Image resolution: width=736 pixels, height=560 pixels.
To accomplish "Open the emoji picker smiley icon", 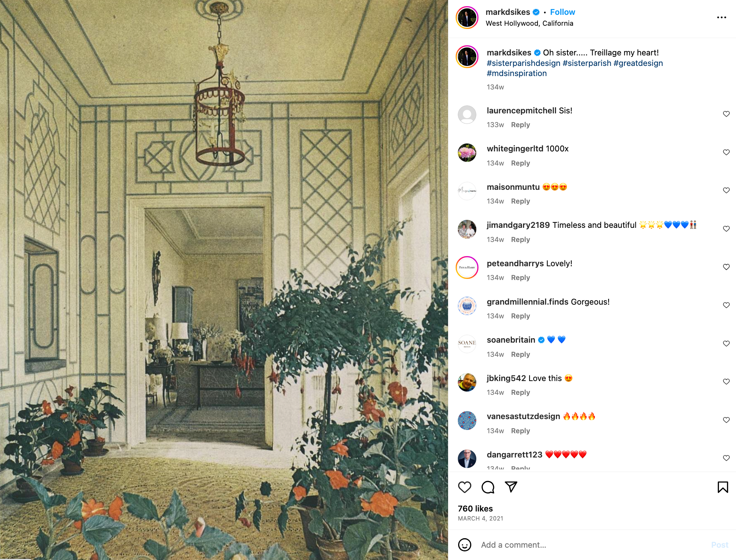I will [465, 545].
